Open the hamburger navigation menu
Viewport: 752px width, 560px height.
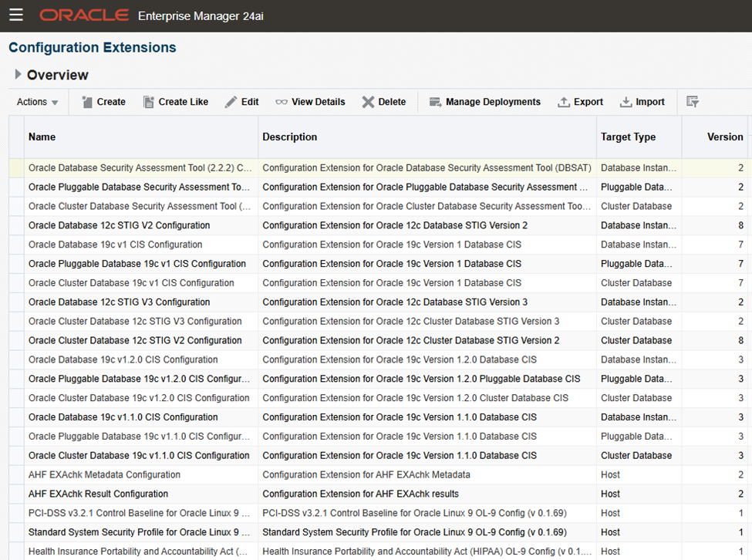click(x=16, y=15)
